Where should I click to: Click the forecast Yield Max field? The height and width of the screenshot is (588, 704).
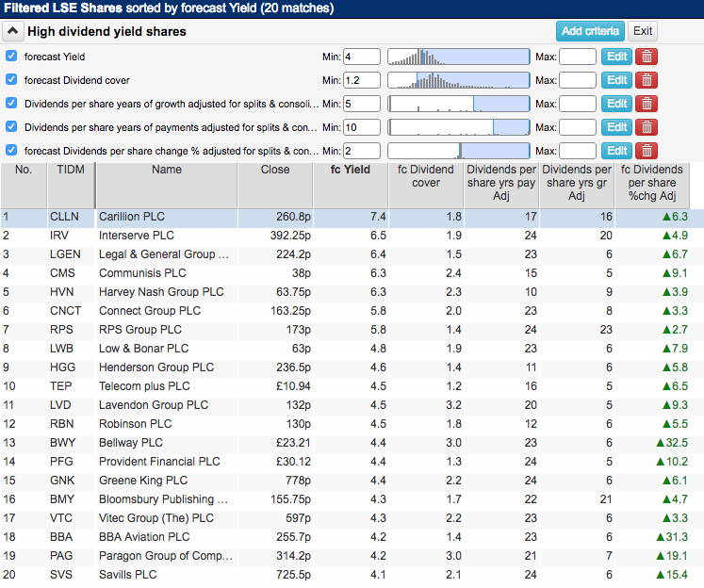click(x=578, y=57)
